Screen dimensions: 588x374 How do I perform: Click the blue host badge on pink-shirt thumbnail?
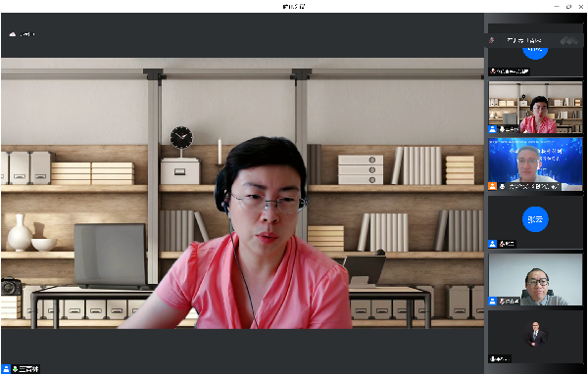[492, 129]
